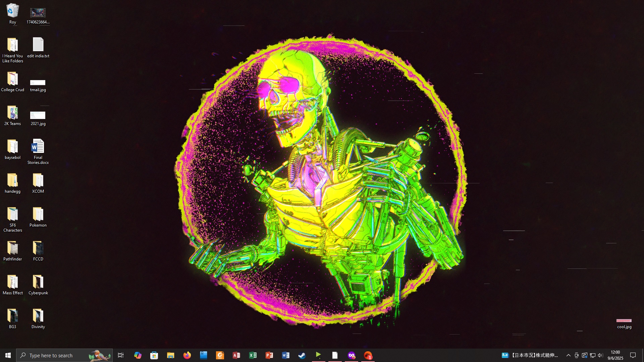Click the Excel taskbar icon
The width and height of the screenshot is (644, 362).
coord(253,355)
